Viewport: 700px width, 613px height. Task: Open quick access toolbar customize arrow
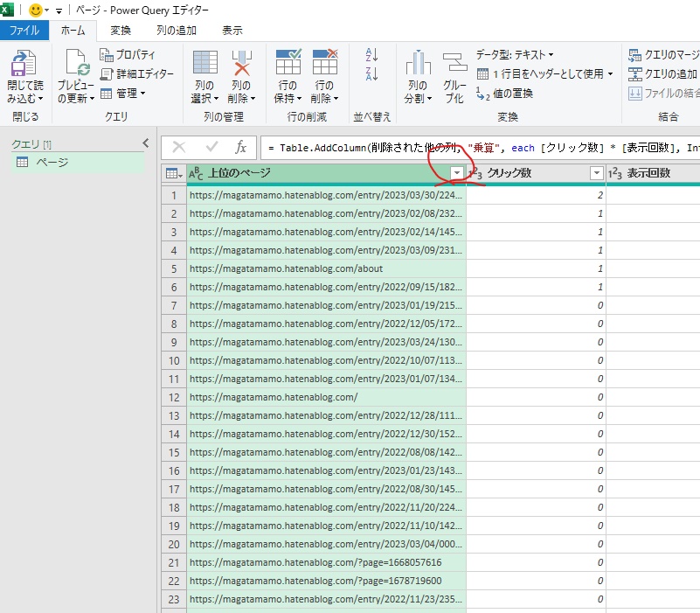point(59,10)
